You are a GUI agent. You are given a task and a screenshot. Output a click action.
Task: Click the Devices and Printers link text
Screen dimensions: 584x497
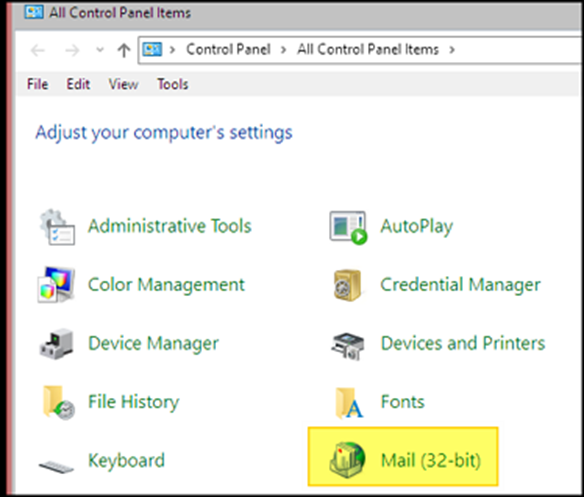(x=463, y=343)
